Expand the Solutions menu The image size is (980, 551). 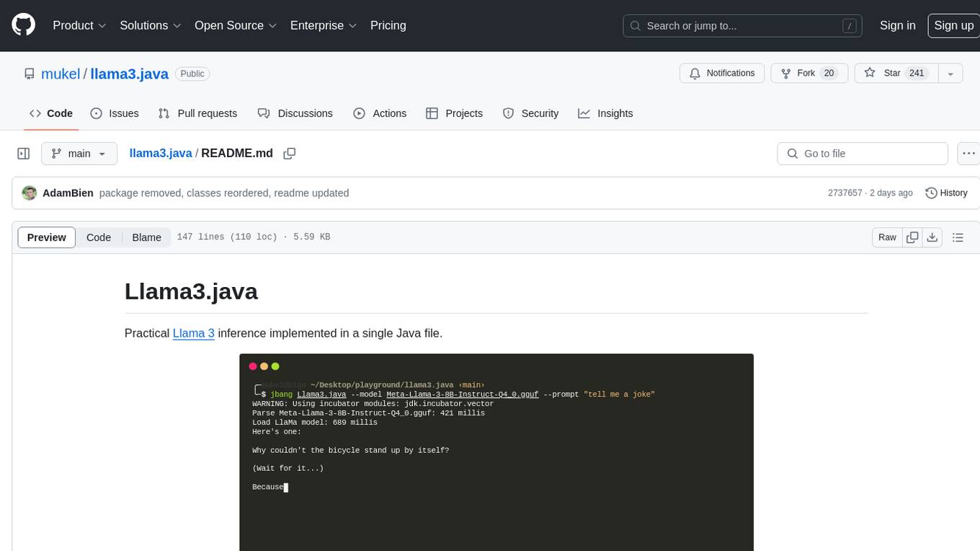click(151, 25)
